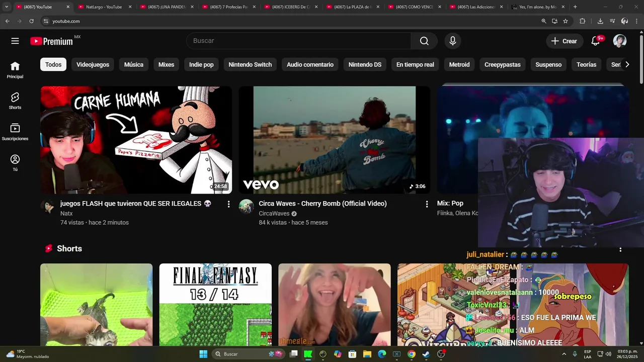The width and height of the screenshot is (644, 362).
Task: Go back in browser history
Action: pyautogui.click(x=7, y=21)
